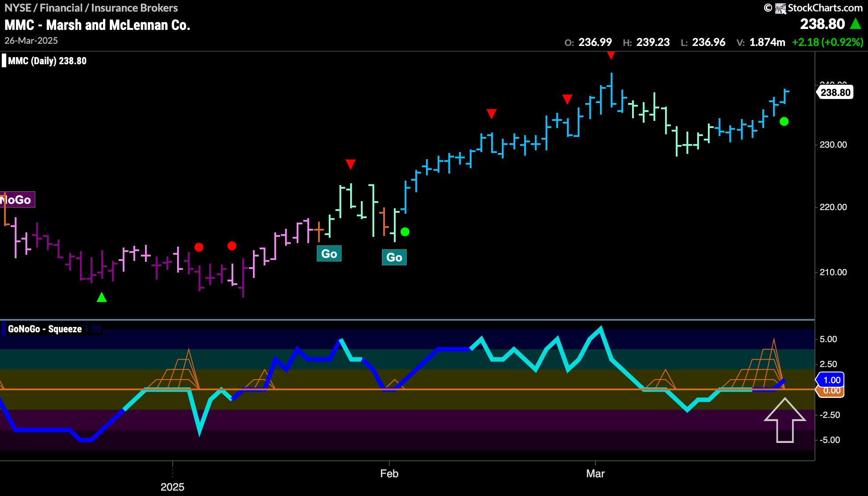The image size is (868, 496).
Task: Click the -5.00 indicator axis label
Action: coord(830,440)
